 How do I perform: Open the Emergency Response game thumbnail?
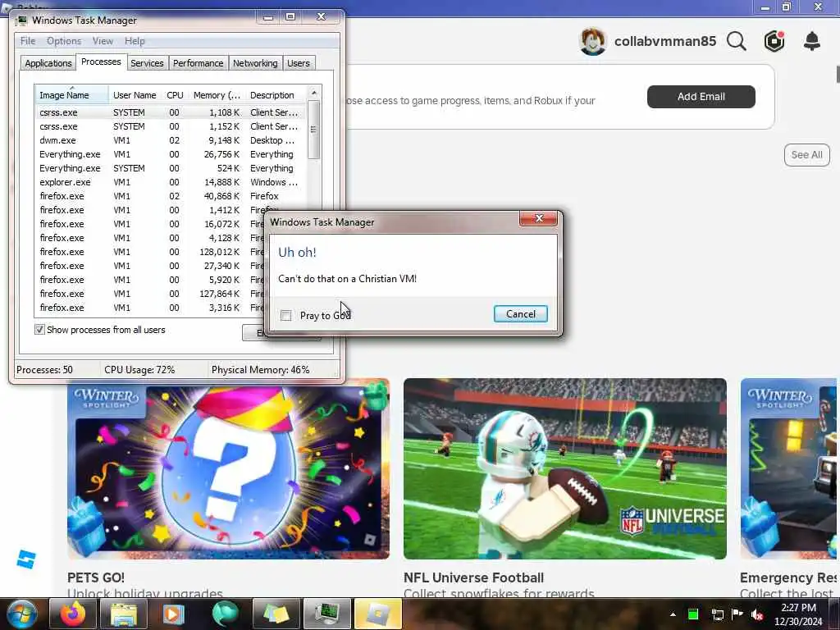click(788, 468)
